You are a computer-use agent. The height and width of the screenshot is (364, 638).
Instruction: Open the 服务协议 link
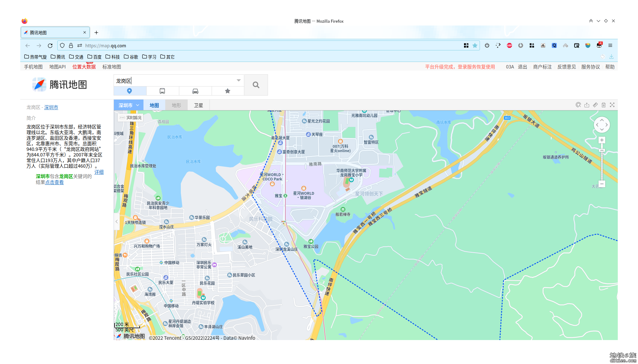click(x=591, y=67)
